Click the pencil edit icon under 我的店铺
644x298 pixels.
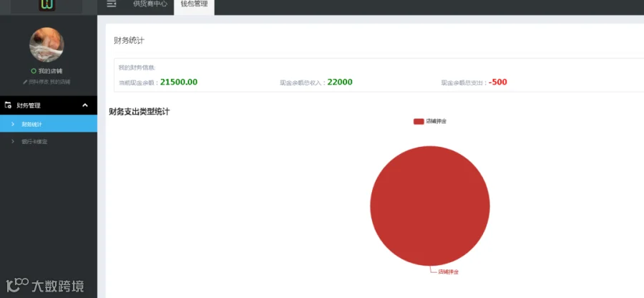click(x=25, y=82)
